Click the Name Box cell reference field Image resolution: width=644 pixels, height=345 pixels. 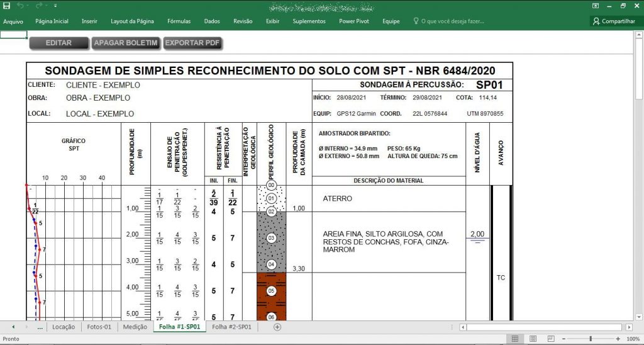14,35
